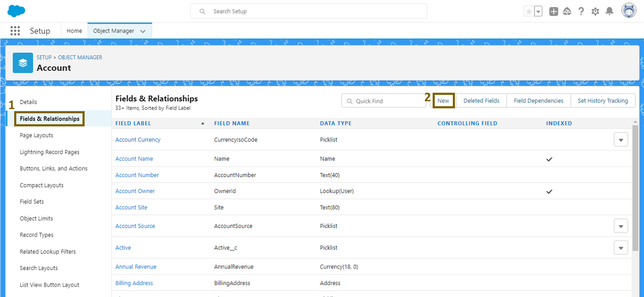The width and height of the screenshot is (644, 297).
Task: Click the Quick Find search box
Action: click(x=384, y=101)
